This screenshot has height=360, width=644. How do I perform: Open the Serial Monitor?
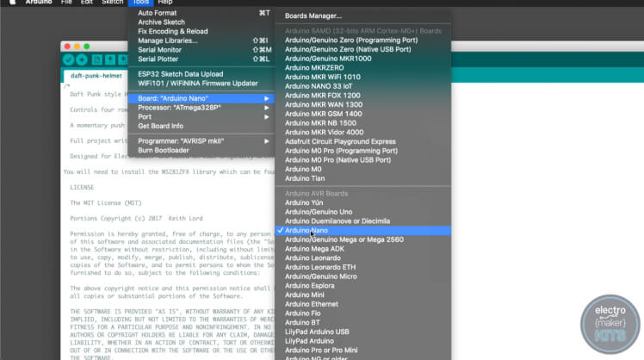[x=201, y=50]
